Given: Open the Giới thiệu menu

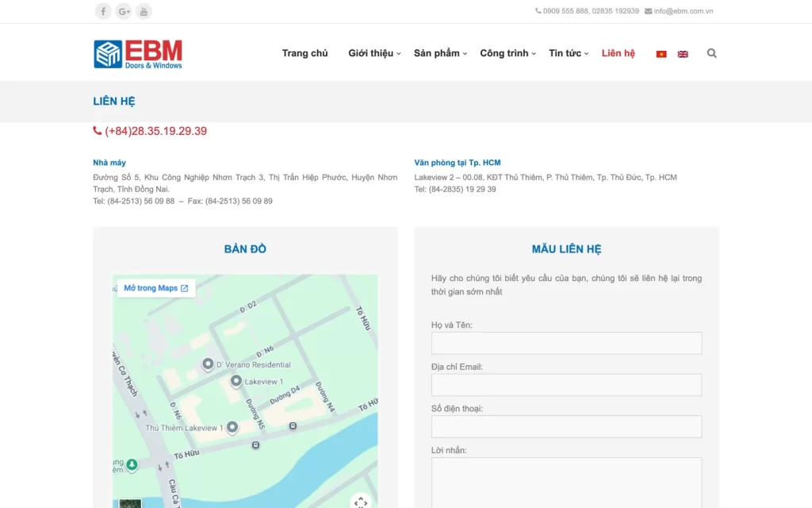Looking at the screenshot, I should click(x=371, y=53).
